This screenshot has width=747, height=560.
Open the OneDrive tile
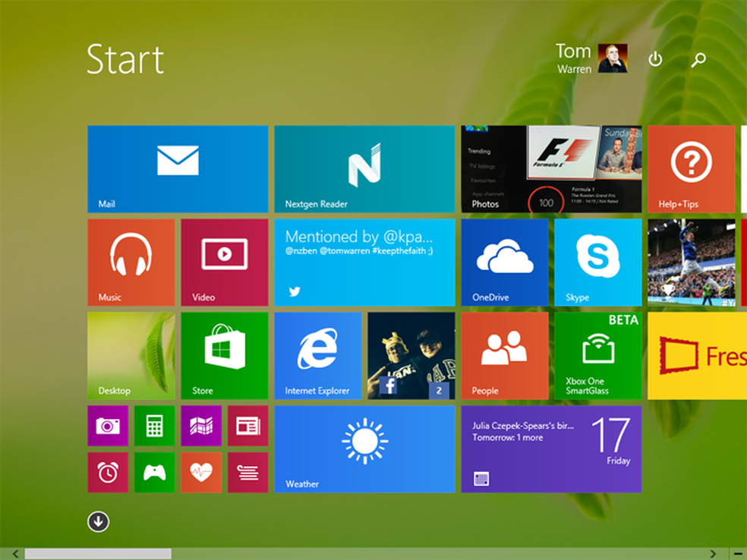[x=505, y=263]
